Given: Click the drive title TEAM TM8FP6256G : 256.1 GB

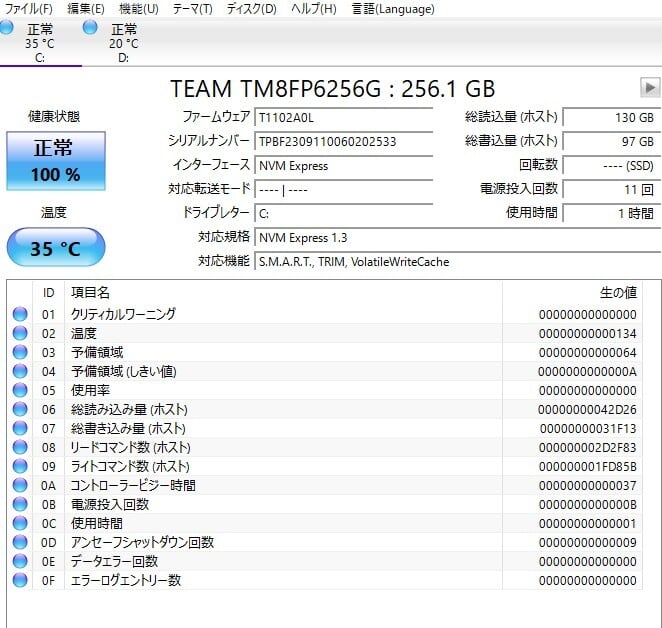Looking at the screenshot, I should (x=333, y=89).
